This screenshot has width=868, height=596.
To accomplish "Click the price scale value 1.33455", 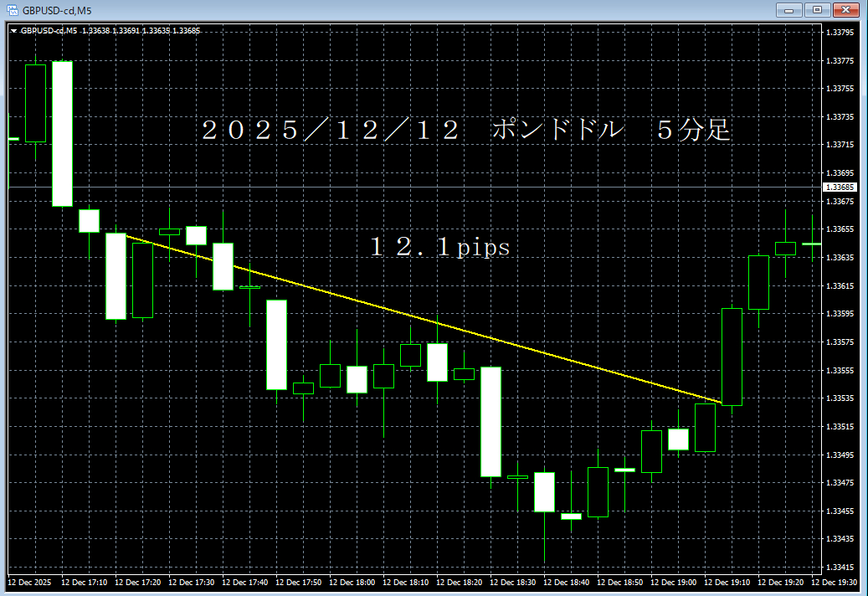I will [x=840, y=511].
